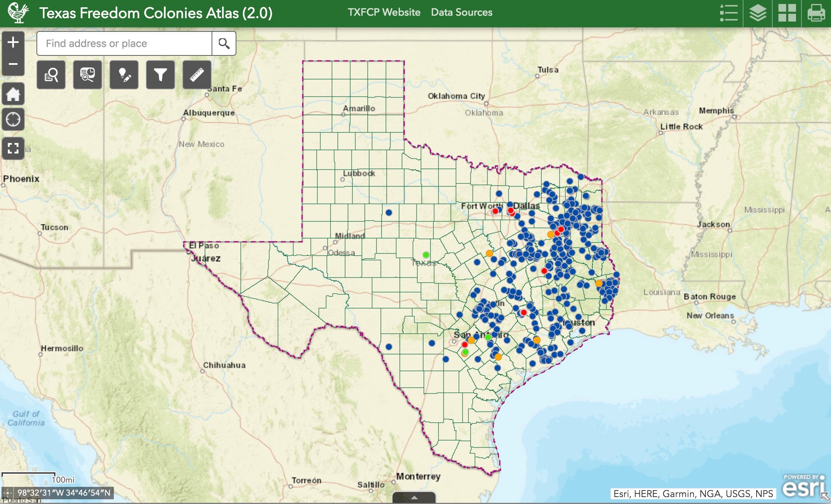Select the Measurement tool
This screenshot has height=504, width=831.
point(196,75)
